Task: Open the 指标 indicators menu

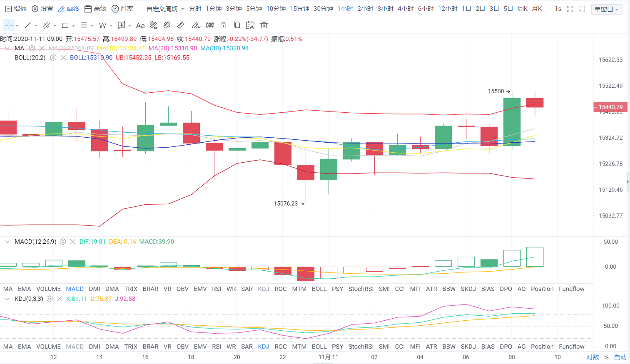Action: coord(16,9)
